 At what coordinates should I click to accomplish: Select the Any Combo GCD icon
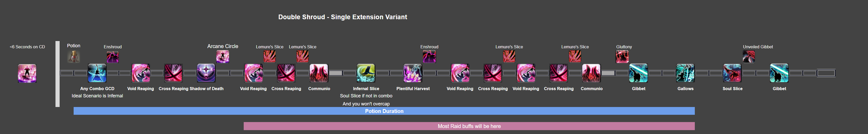click(x=97, y=73)
